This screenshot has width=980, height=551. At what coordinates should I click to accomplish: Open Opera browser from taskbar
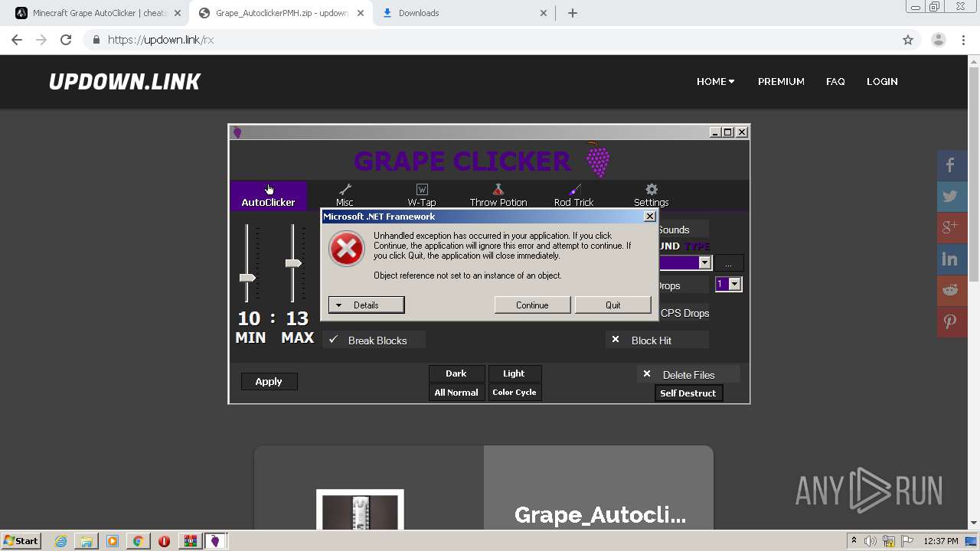(164, 541)
